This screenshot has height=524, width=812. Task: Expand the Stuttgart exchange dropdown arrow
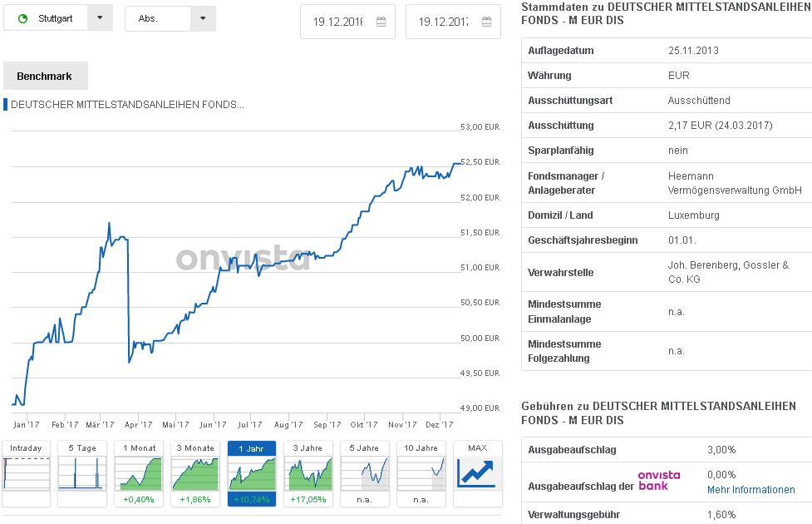pos(100,18)
